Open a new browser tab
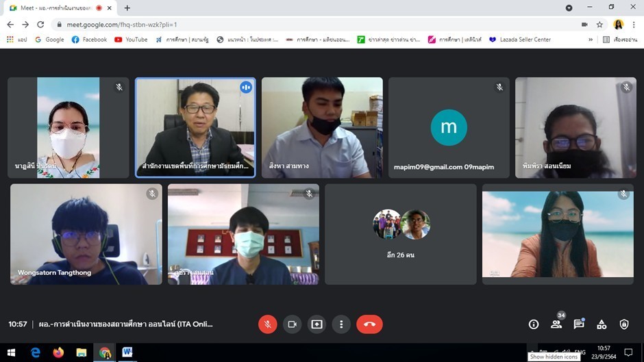 click(127, 8)
